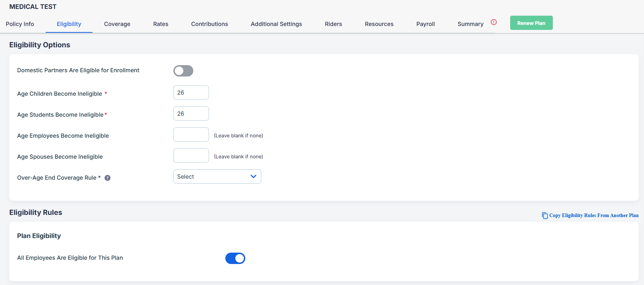The width and height of the screenshot is (644, 285).
Task: Switch to the Policy Info tab
Action: [x=20, y=24]
